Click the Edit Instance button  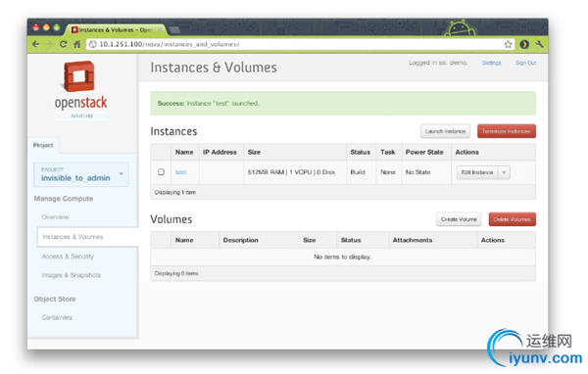[x=477, y=172]
